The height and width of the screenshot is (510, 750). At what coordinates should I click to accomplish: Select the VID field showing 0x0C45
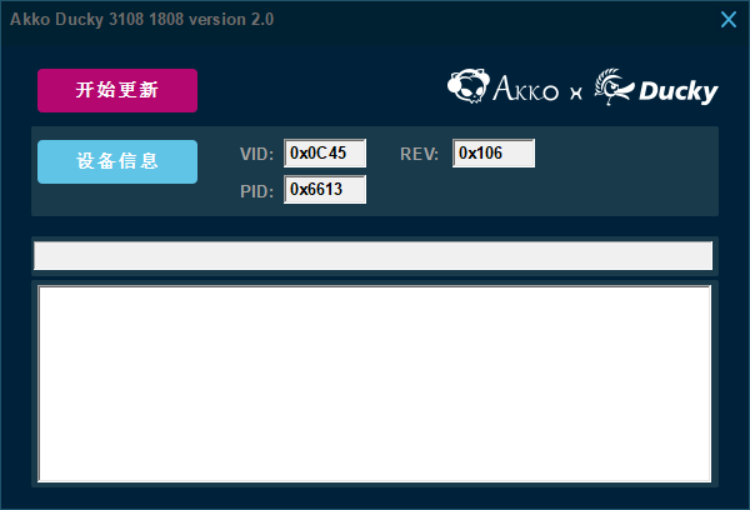pos(325,153)
